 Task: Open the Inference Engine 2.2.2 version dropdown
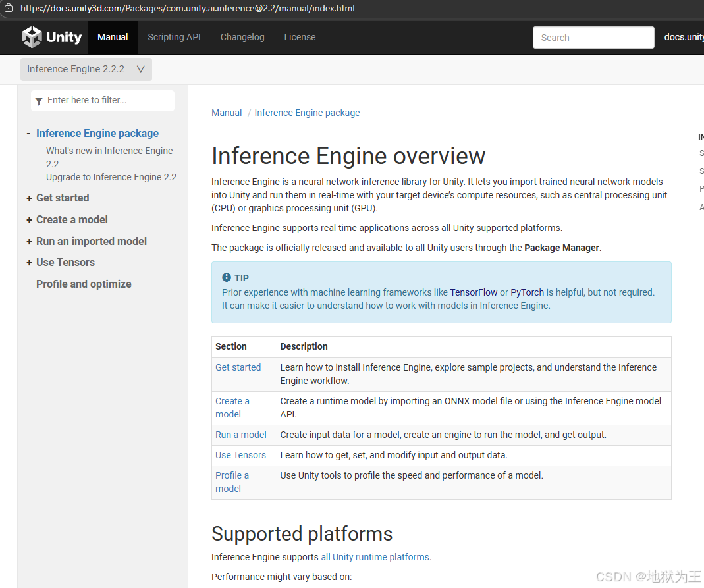(86, 69)
